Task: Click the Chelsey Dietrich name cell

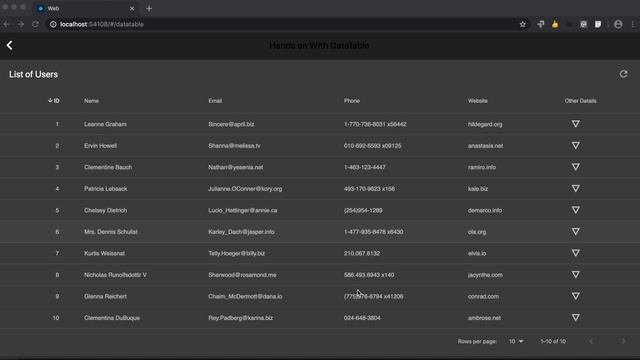Action: 105,210
